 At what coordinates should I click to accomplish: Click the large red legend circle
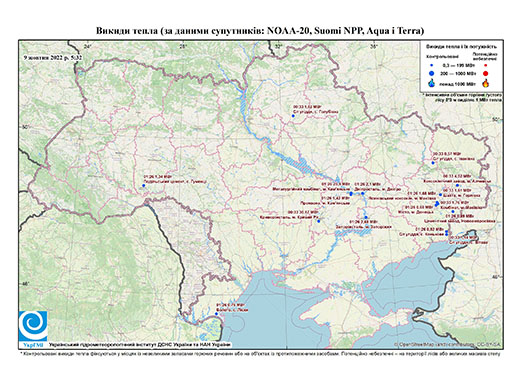[x=485, y=74]
